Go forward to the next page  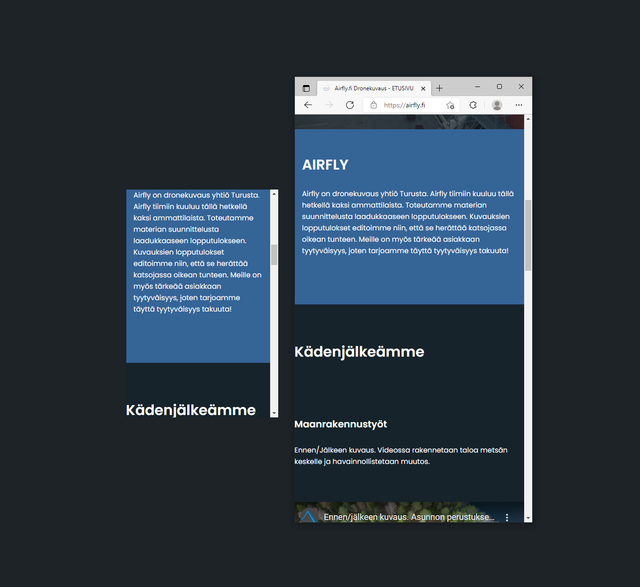tap(329, 105)
